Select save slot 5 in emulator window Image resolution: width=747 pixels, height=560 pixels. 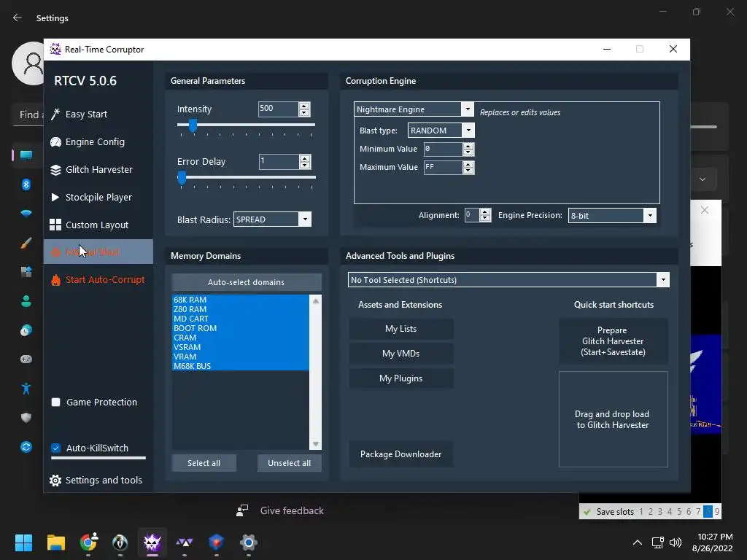(679, 512)
